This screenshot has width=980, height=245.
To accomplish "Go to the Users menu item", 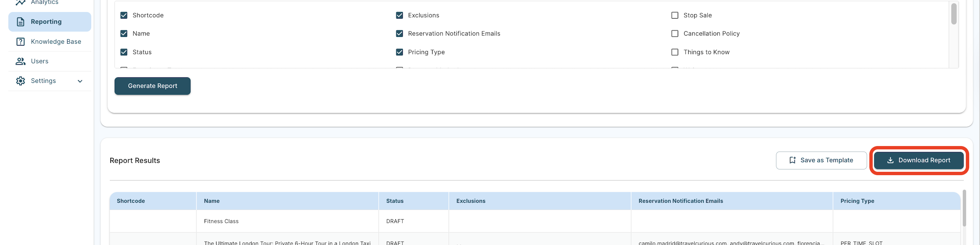I will [39, 61].
